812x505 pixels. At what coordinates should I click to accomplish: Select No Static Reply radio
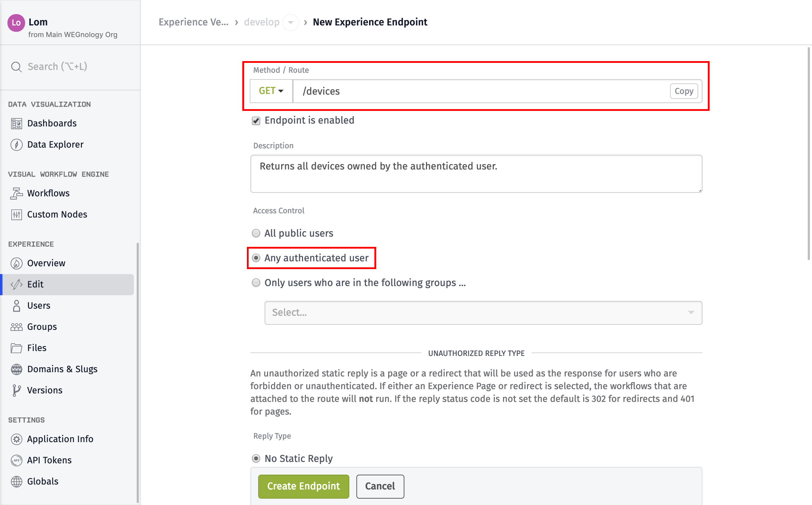click(256, 458)
